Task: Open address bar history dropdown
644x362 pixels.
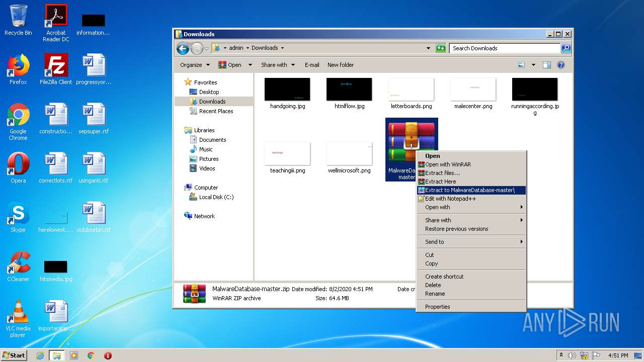Action: (428, 48)
